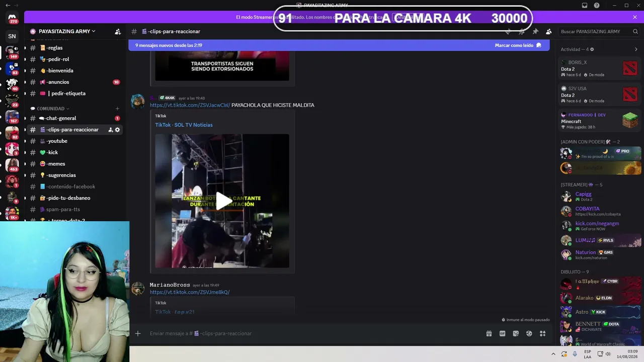Screen dimensions: 644x362
Task: Open the server with 40 badge
Action: click(12, 84)
